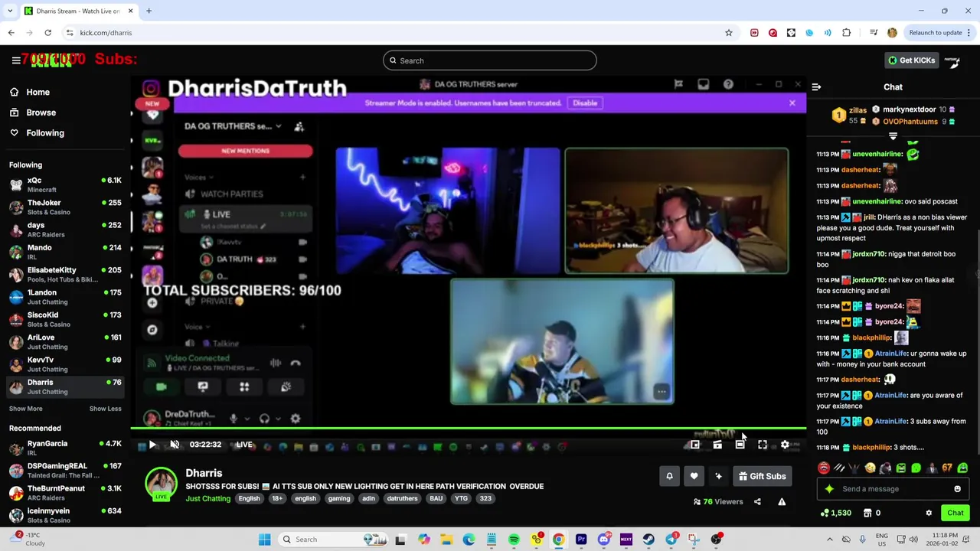Click the NEW MENTIONS bar in Discord
Viewport: 980px width, 551px height.
pyautogui.click(x=245, y=151)
